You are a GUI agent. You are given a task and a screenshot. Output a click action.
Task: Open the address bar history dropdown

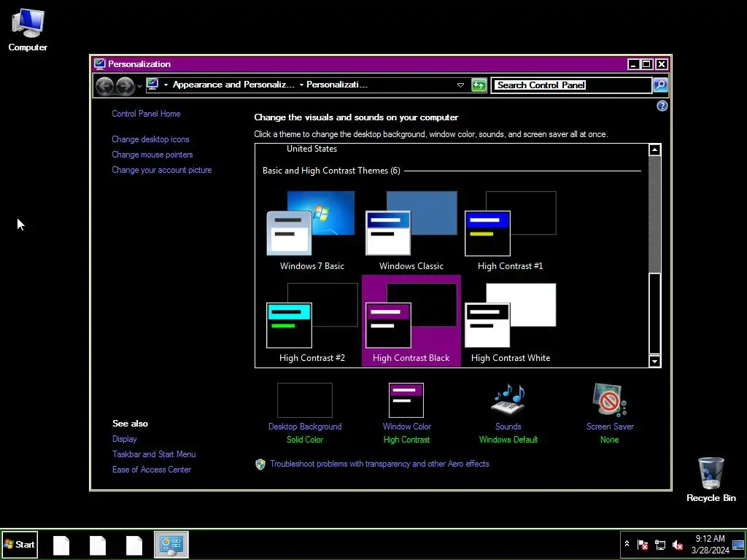(x=460, y=85)
